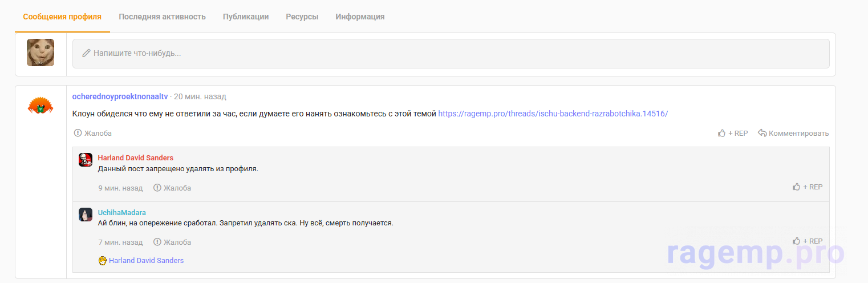Report main post via Жалоба

pos(93,133)
